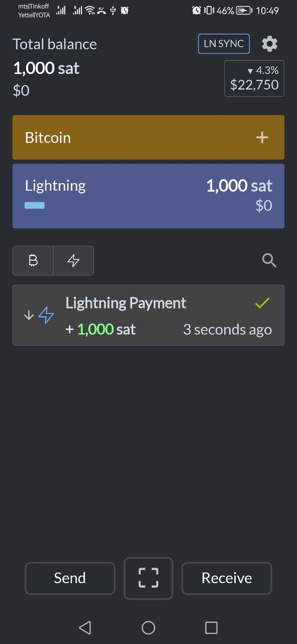This screenshot has width=297, height=644.
Task: Open the QR scanner with the frame icon
Action: click(x=148, y=578)
